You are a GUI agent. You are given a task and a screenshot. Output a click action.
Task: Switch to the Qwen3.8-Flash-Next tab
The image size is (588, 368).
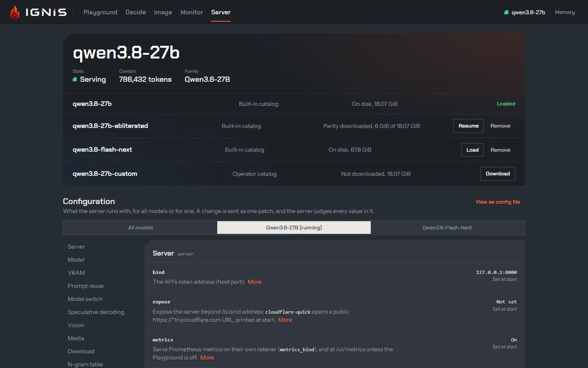point(447,228)
